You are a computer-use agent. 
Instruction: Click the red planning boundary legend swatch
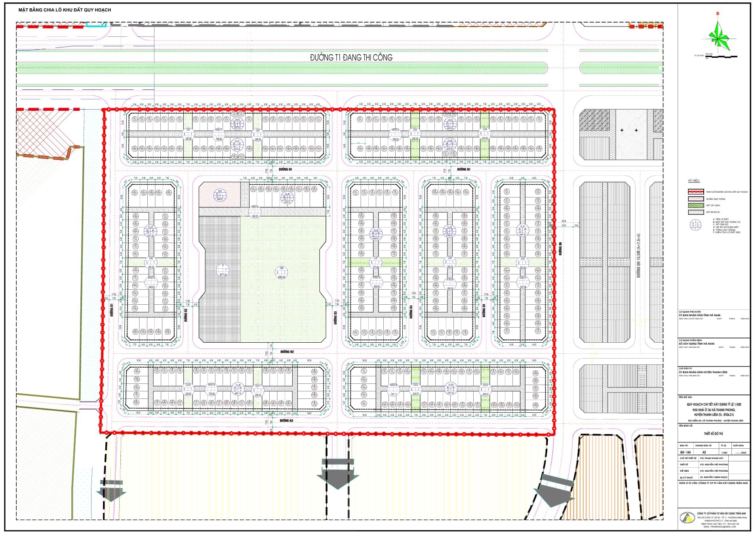[695, 192]
